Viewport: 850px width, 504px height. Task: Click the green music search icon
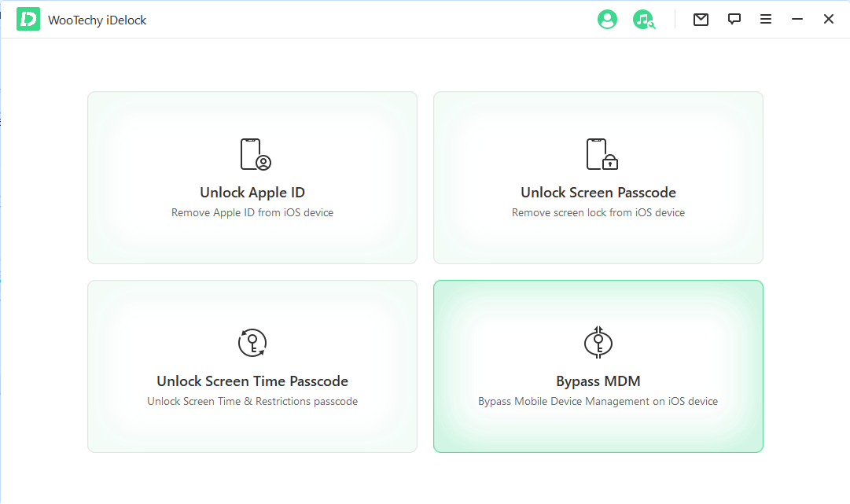[x=644, y=20]
